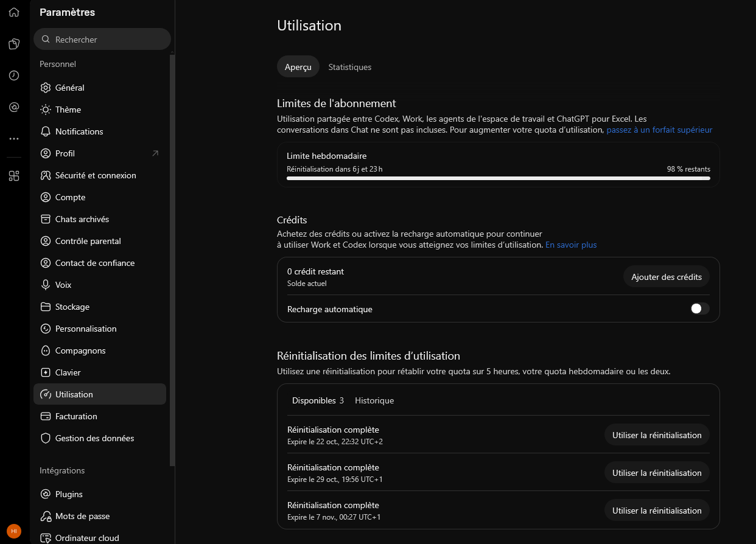
Task: Click the lightning keyboard icon beside Clavier
Action: (46, 372)
